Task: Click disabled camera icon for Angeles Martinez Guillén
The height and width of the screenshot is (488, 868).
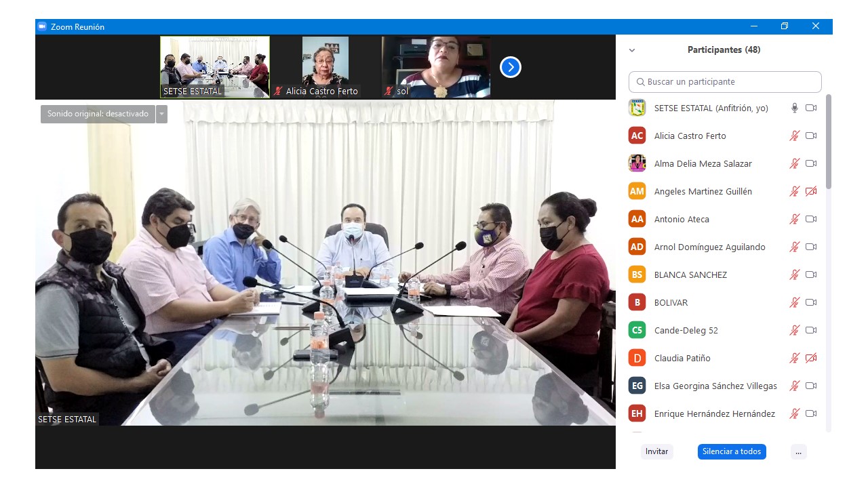Action: pos(811,191)
